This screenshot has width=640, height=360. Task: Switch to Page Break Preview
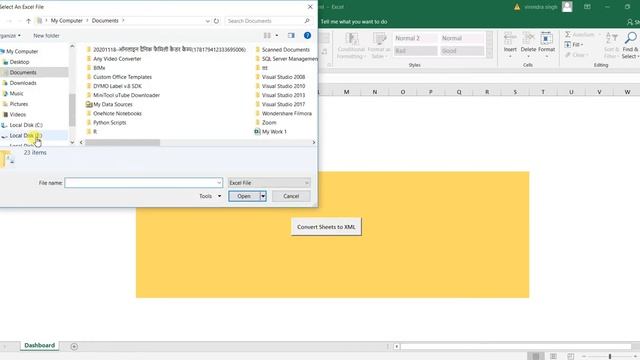click(571, 356)
